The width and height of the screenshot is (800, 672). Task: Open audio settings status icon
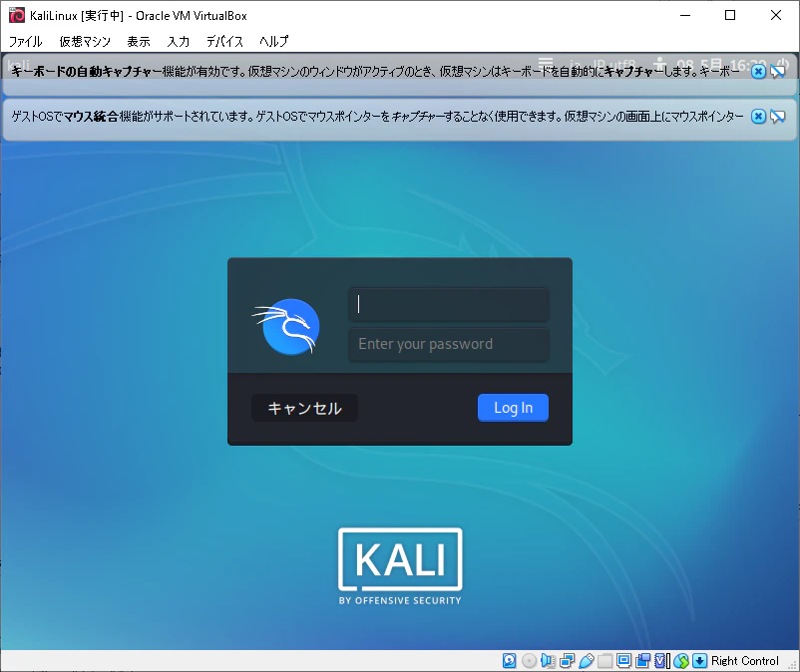tap(548, 661)
